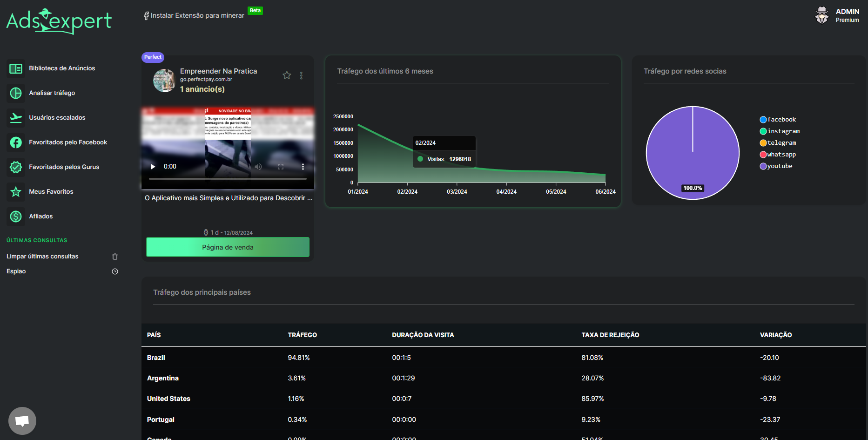This screenshot has height=440, width=868.
Task: Play the ad video
Action: click(153, 167)
